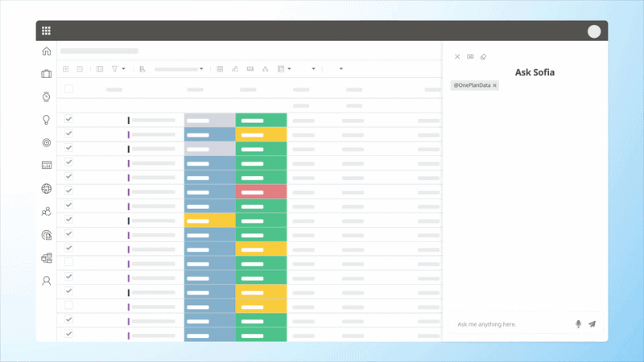Close the Ask Sofia panel

[x=457, y=56]
